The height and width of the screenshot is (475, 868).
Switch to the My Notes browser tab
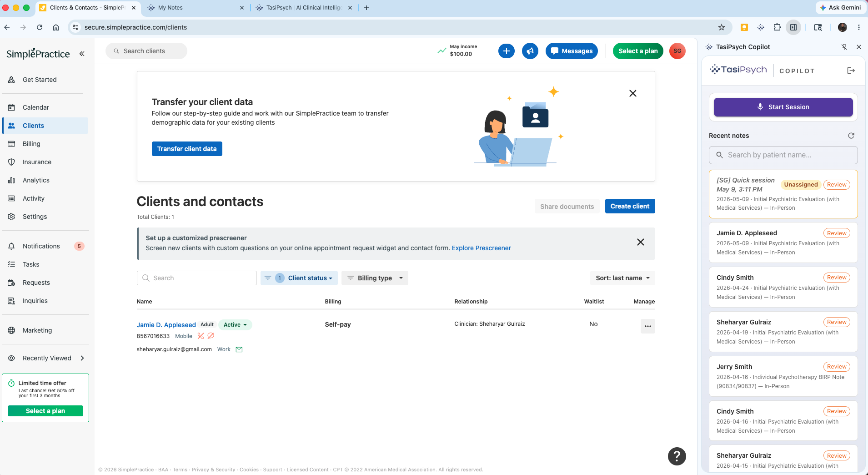point(196,8)
